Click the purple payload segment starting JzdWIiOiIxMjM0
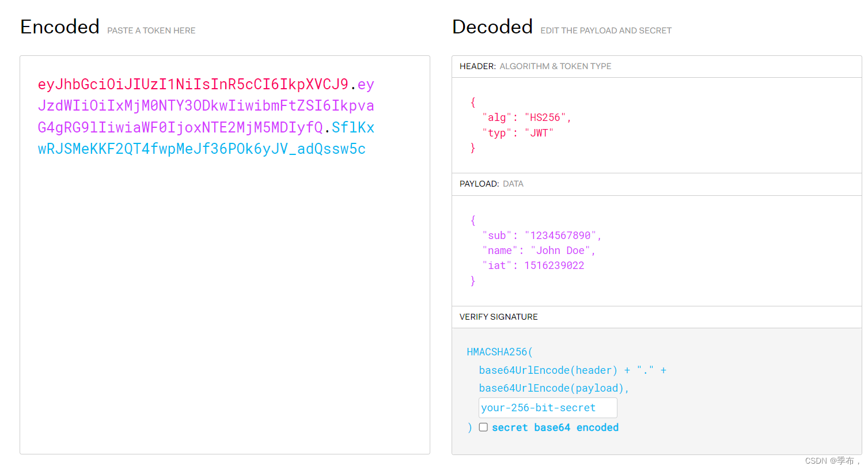The width and height of the screenshot is (868, 470). (x=206, y=106)
